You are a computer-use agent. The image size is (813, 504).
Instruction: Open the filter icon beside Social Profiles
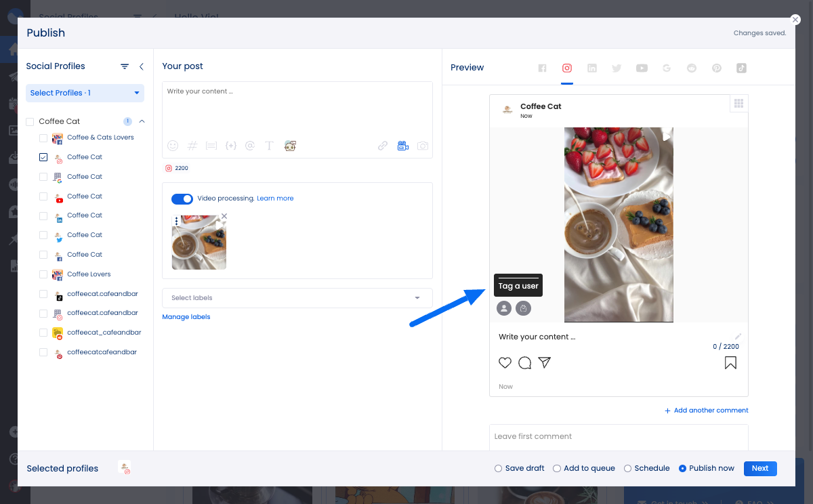[x=125, y=66]
